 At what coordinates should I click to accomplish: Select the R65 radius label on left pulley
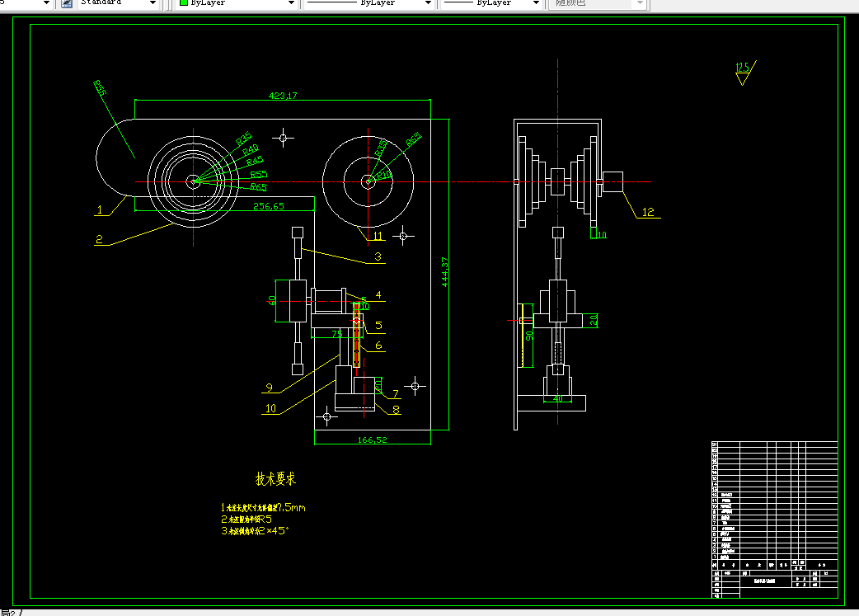tap(259, 187)
